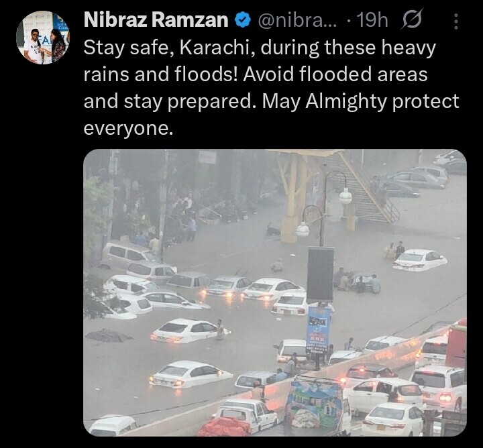Click the blue signboard in the photo
The height and width of the screenshot is (448, 483).
pos(318,331)
